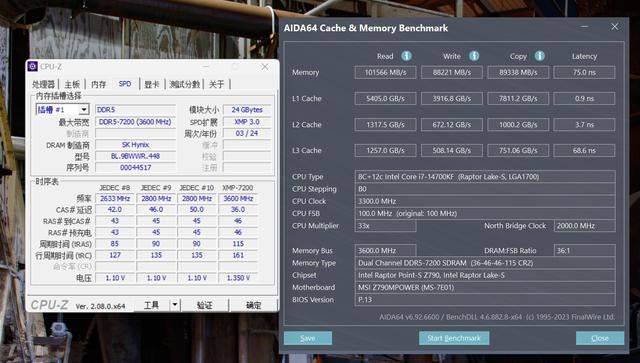Viewport: 640px width, 363px height.
Task: Switch to the 内存 tab
Action: coord(98,84)
